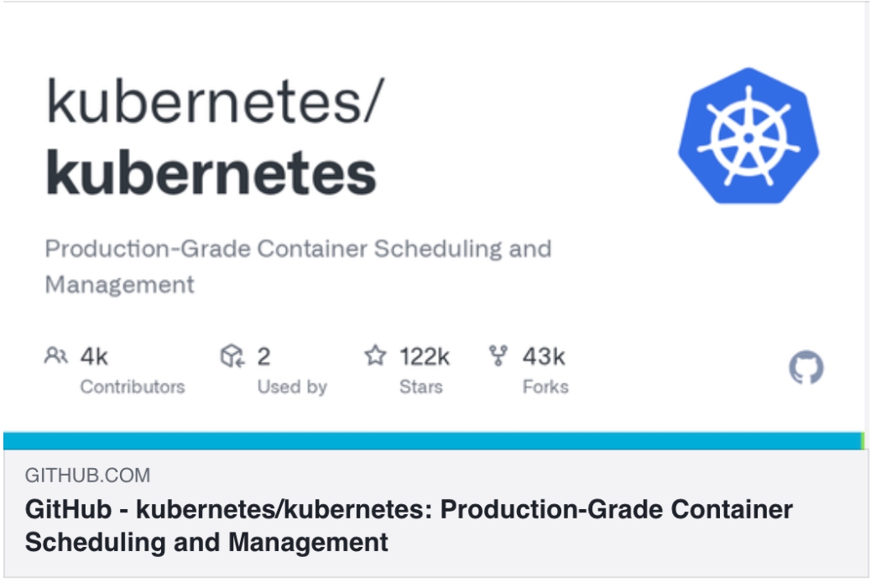881x588 pixels.
Task: Click the Stars star icon
Action: (375, 356)
